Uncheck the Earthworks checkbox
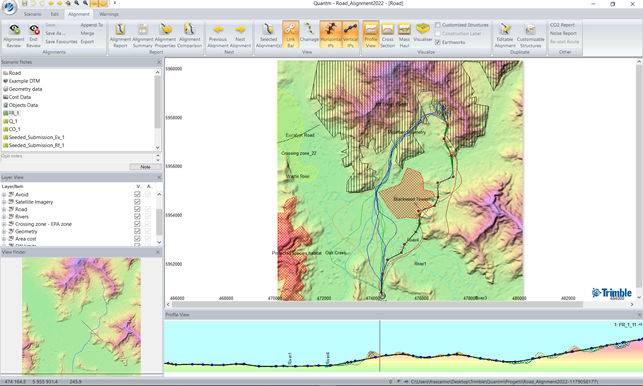The height and width of the screenshot is (386, 643). [438, 42]
